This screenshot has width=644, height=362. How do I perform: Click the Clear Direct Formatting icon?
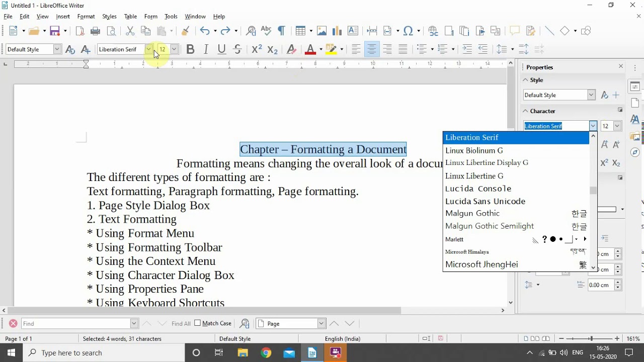(291, 49)
